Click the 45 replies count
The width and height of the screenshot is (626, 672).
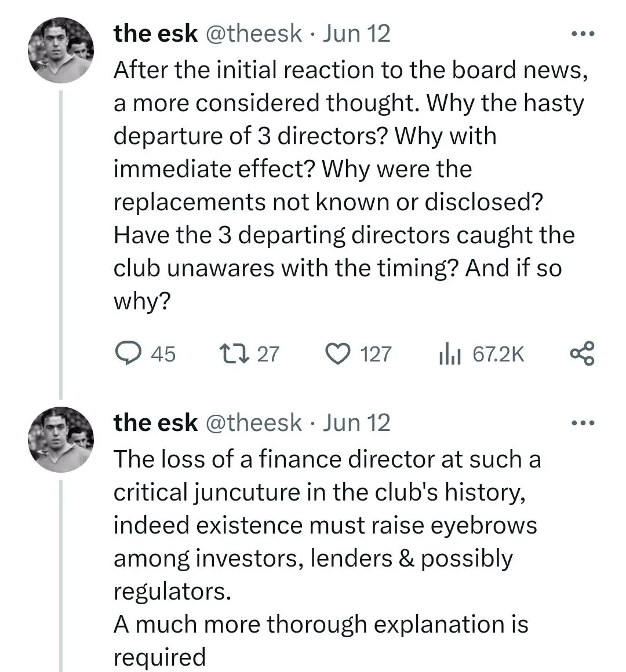point(163,353)
